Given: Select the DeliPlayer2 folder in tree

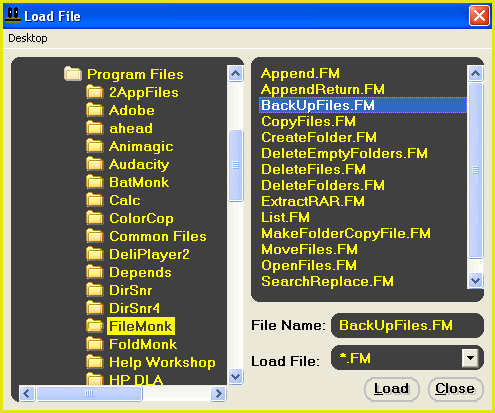Looking at the screenshot, I should point(149,254).
